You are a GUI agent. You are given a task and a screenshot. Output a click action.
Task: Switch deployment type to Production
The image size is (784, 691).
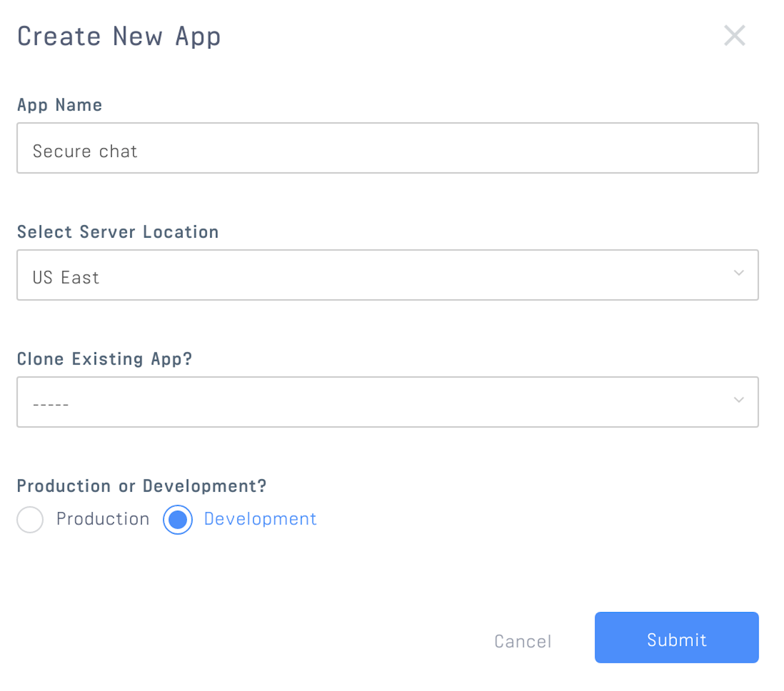point(29,520)
